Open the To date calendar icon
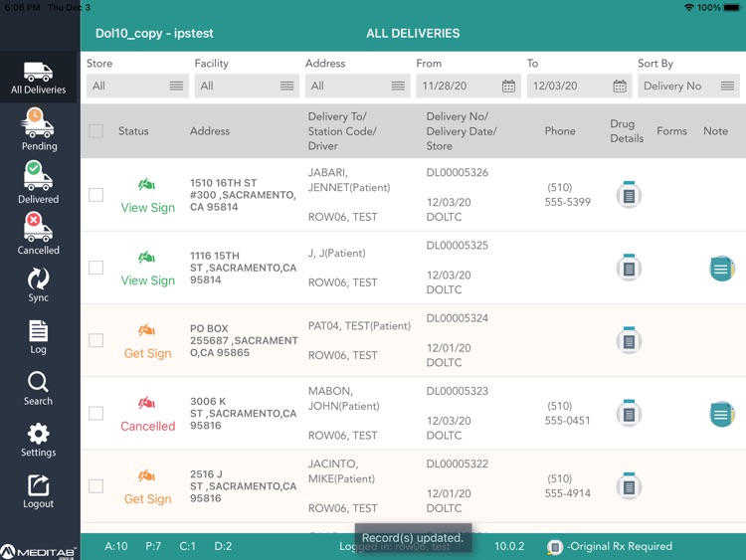Image resolution: width=746 pixels, height=560 pixels. tap(619, 87)
